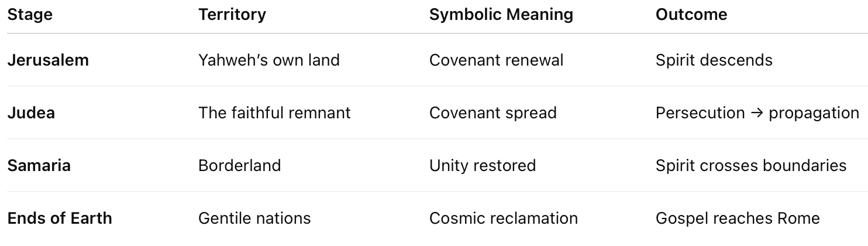Screen dimensions: 868x246
Task: Select the "Cosmic reclamation" cell
Action: tap(503, 218)
